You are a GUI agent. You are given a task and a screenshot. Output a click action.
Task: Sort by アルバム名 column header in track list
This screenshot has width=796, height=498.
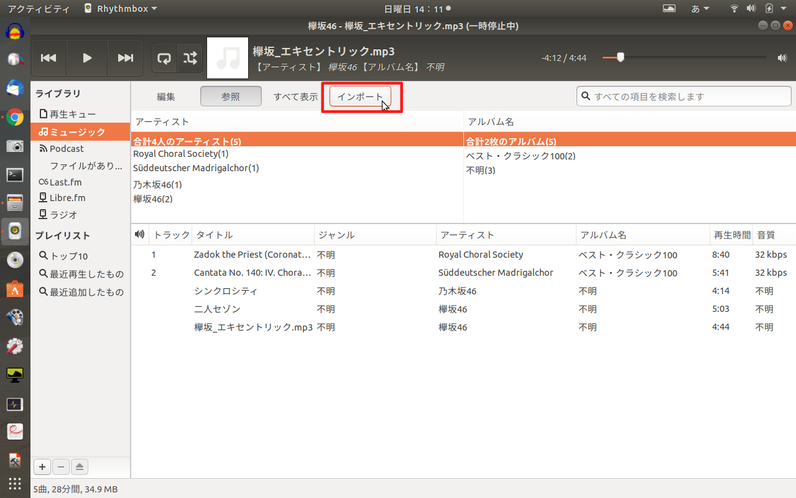click(643, 235)
